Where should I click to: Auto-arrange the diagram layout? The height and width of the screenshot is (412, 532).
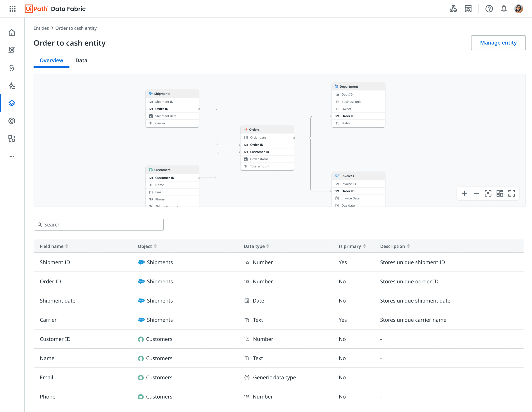(x=500, y=193)
